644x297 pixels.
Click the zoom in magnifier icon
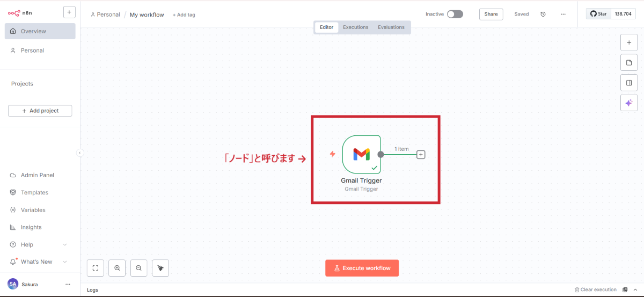click(x=117, y=267)
